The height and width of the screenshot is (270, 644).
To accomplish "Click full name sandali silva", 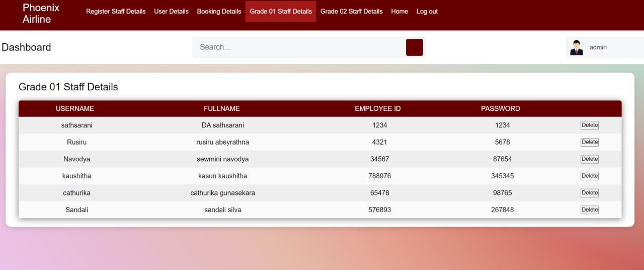I will click(x=223, y=210).
